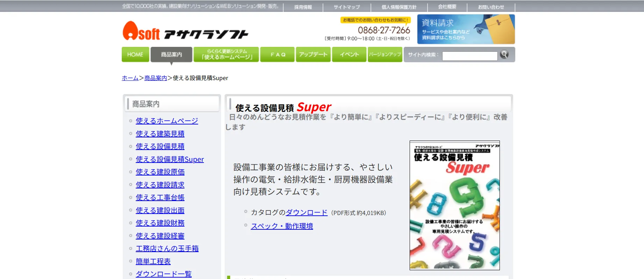Open sidebar link 使える設備見積
The image size is (644, 279).
coord(160,146)
